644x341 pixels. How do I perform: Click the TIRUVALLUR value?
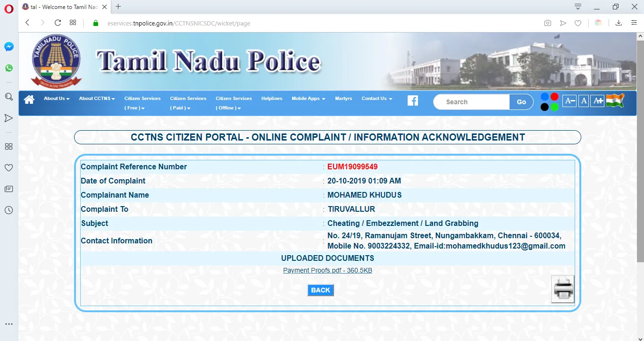click(351, 209)
